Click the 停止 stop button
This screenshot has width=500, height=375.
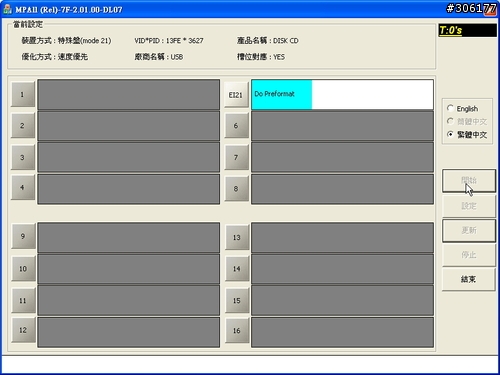[x=469, y=255]
